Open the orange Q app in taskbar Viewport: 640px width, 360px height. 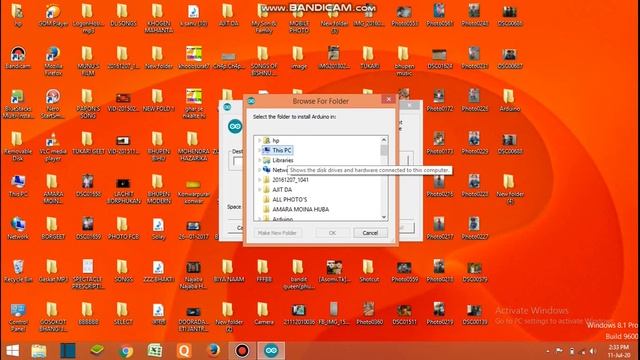click(184, 351)
